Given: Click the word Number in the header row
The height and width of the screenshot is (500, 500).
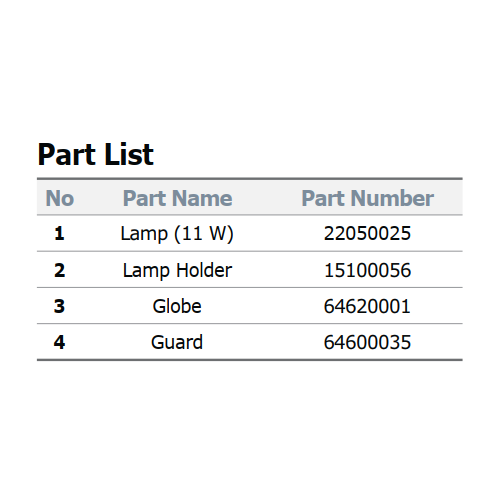Looking at the screenshot, I should pos(392,198).
